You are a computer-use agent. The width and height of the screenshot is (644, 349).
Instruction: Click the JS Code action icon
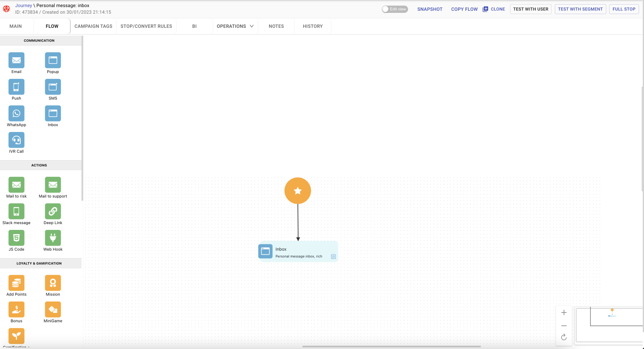[x=17, y=238]
